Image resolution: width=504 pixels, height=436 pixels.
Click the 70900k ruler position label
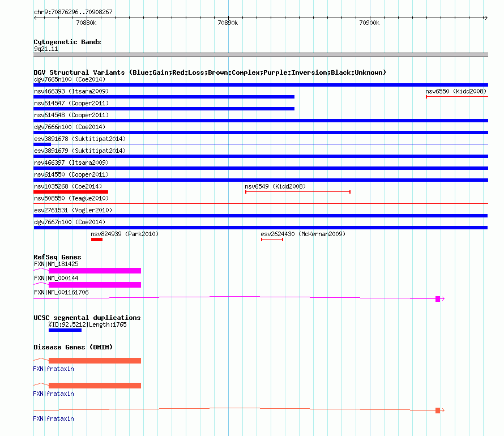point(369,23)
